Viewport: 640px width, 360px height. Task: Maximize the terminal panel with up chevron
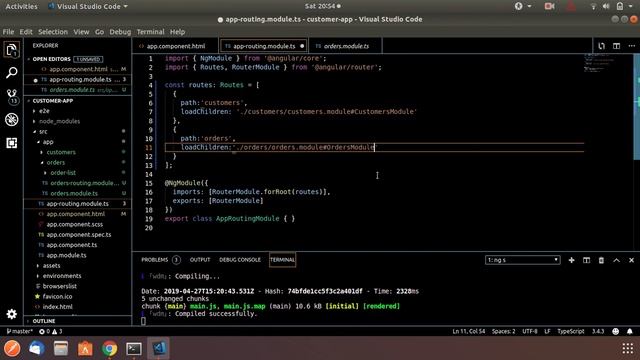pyautogui.click(x=616, y=260)
